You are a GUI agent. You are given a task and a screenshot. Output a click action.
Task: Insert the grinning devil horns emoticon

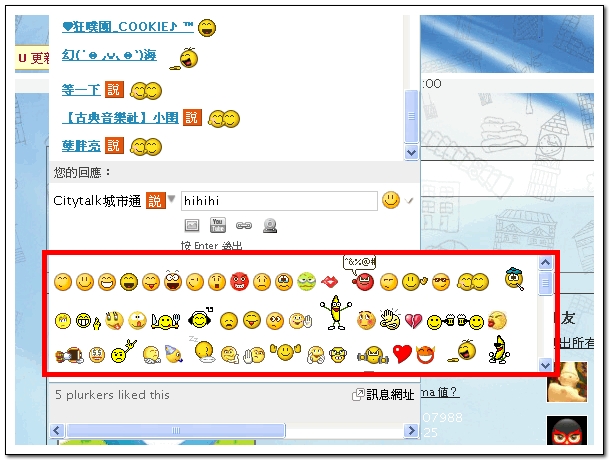pos(425,354)
